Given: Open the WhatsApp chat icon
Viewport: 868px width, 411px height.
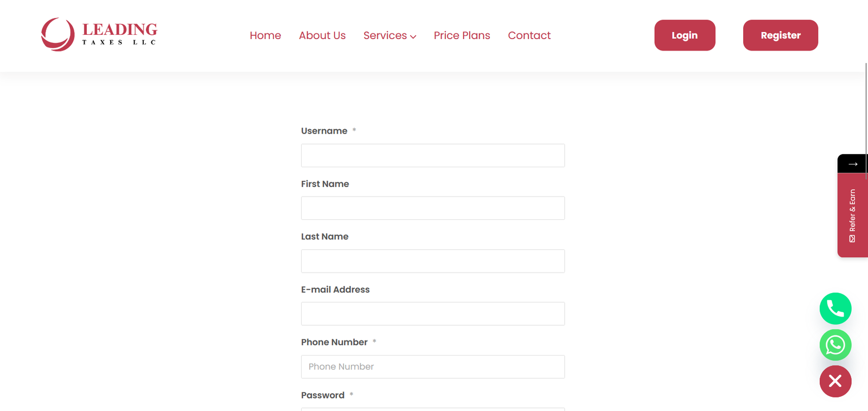Looking at the screenshot, I should click(835, 345).
